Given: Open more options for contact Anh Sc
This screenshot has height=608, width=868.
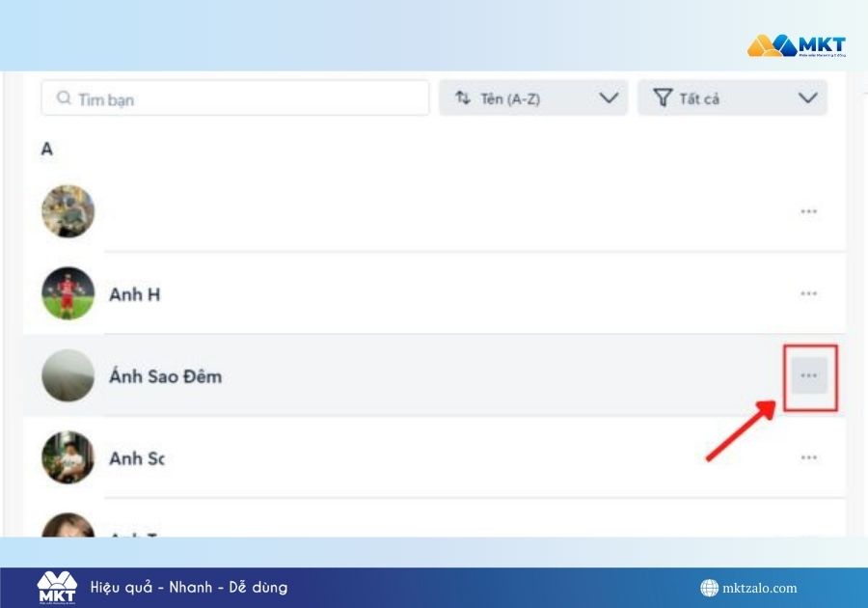Looking at the screenshot, I should [x=809, y=457].
